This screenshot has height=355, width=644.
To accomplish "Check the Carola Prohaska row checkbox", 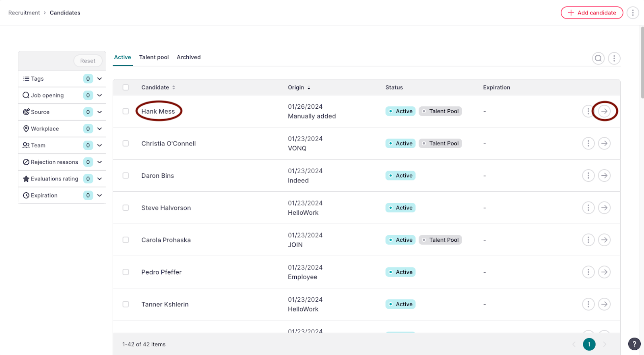I will pyautogui.click(x=126, y=240).
